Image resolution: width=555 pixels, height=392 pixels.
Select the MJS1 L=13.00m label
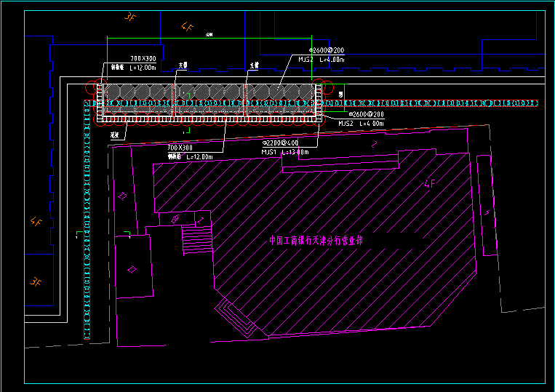coord(285,152)
